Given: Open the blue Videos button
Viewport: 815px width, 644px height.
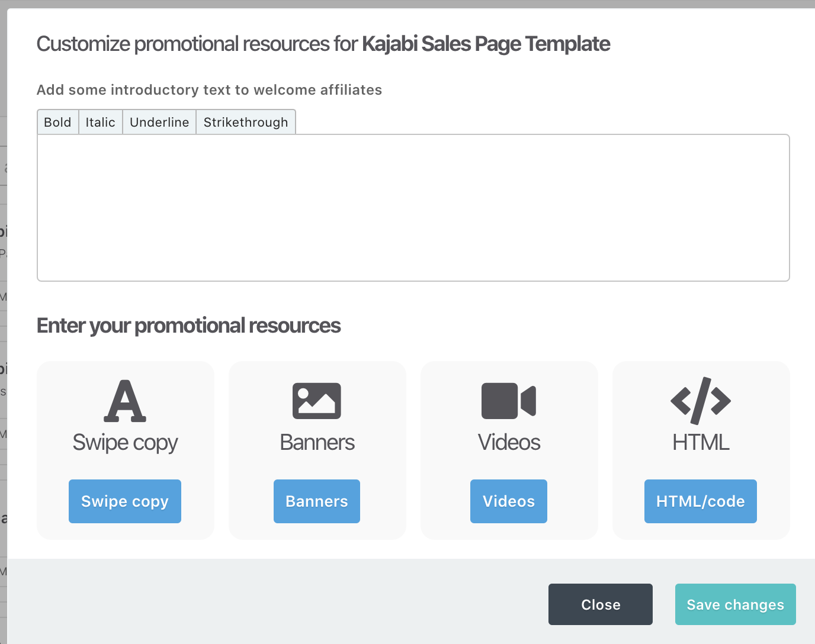Looking at the screenshot, I should tap(509, 501).
